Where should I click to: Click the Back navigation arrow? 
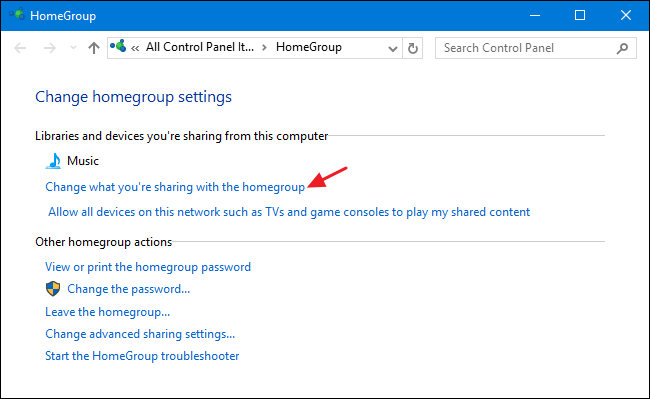(x=20, y=48)
